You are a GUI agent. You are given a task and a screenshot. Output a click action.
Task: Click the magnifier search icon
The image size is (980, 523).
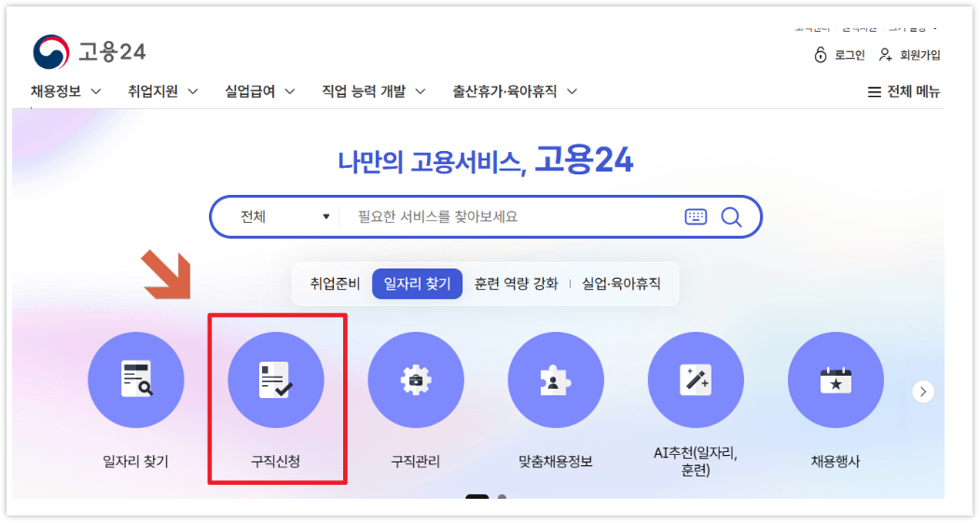coord(731,217)
